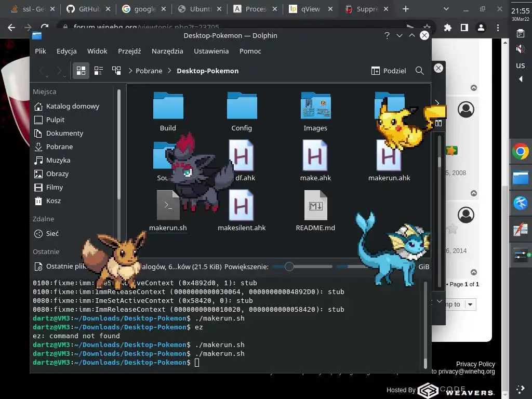Image resolution: width=532 pixels, height=399 pixels.
Task: Open browser profile account icon
Action: (481, 28)
